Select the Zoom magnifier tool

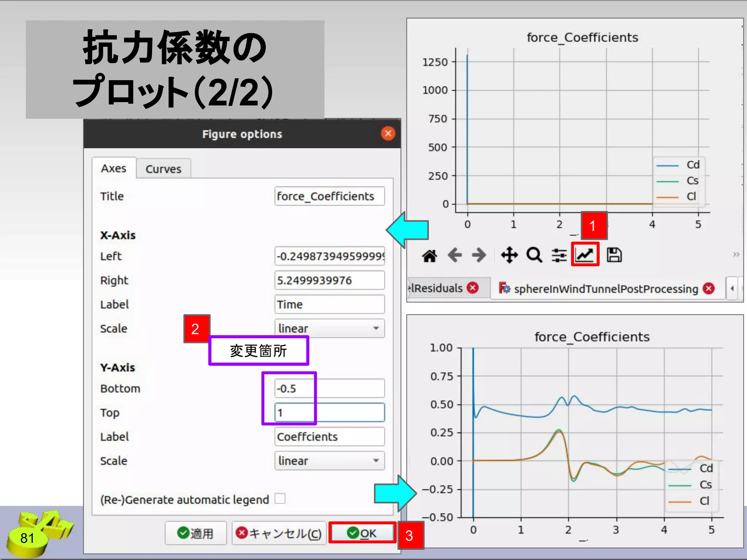(x=534, y=255)
